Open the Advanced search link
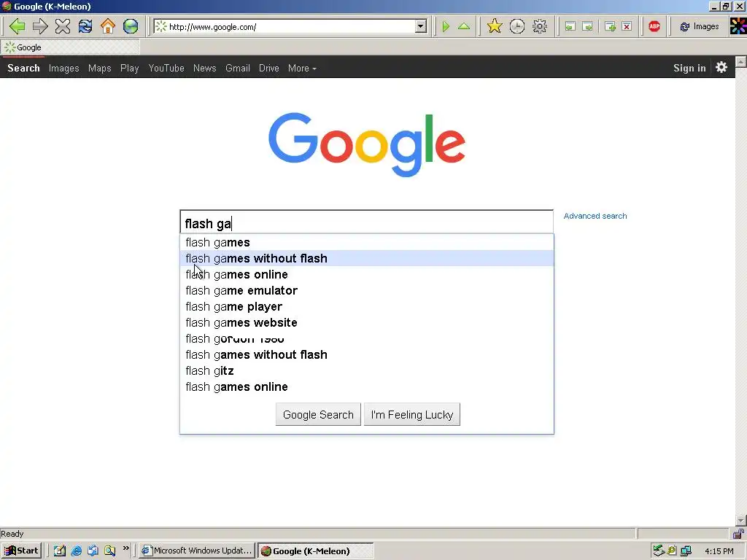The image size is (747, 560). (x=595, y=216)
